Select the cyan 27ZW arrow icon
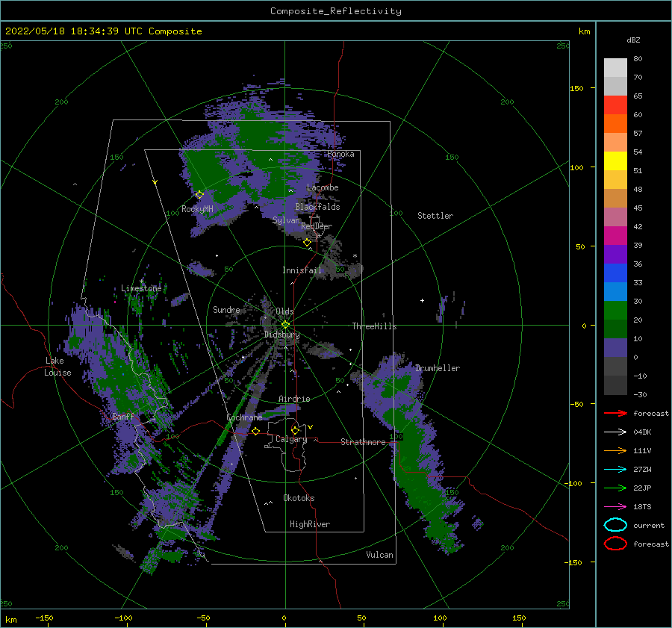 pos(615,470)
